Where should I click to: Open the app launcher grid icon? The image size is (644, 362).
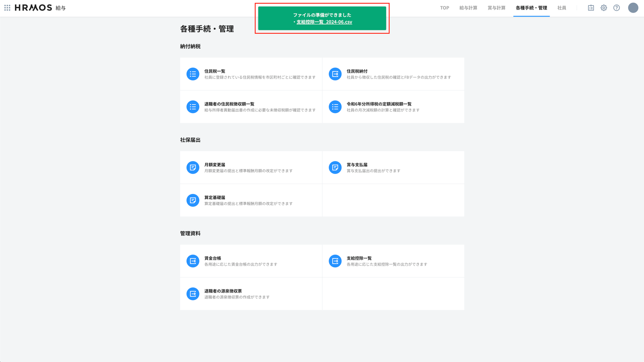point(7,8)
